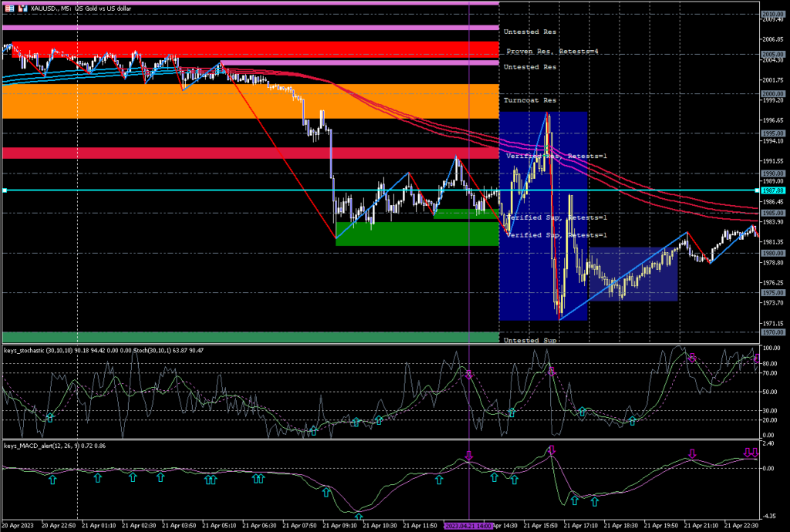This screenshot has width=790, height=532.
Task: Click the 2000.00 price level label
Action: [x=772, y=93]
